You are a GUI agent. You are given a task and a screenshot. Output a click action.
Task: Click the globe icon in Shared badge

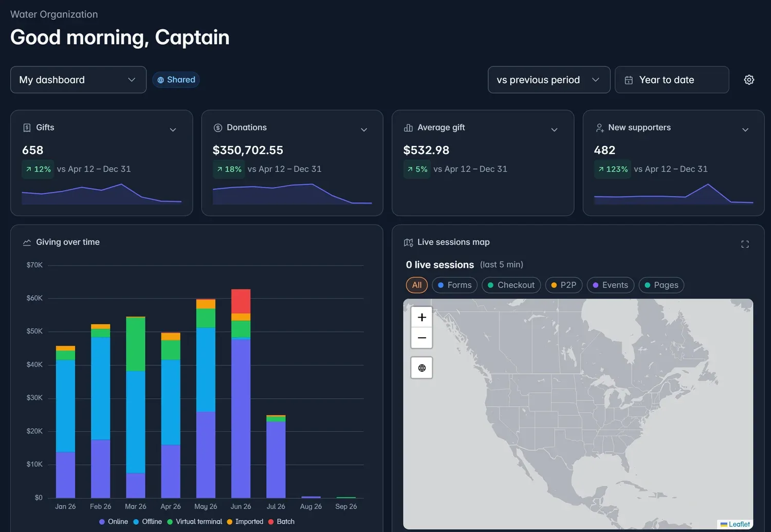(x=160, y=80)
